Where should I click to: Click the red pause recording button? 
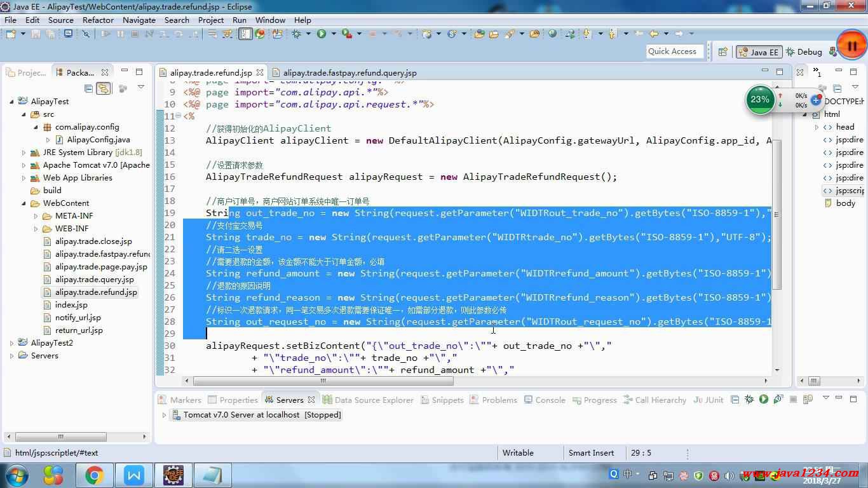tap(851, 46)
